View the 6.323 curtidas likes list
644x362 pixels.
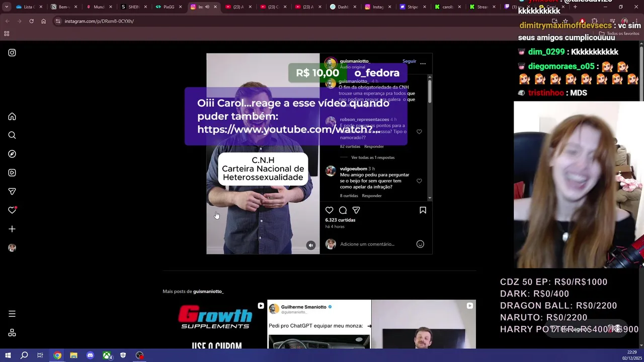pyautogui.click(x=340, y=220)
